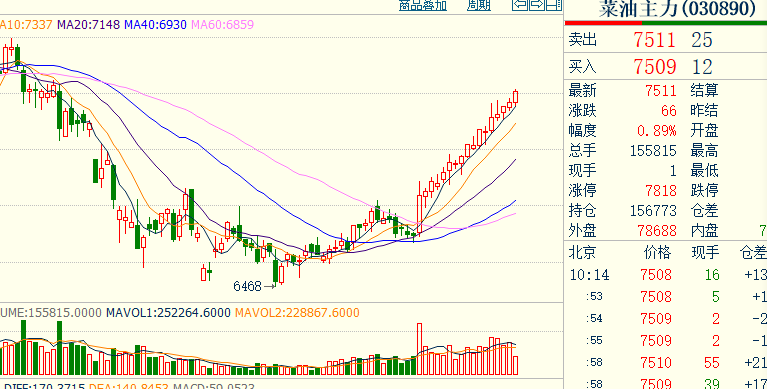Select the :55 tick row time
767x389 pixels.
[x=594, y=341]
